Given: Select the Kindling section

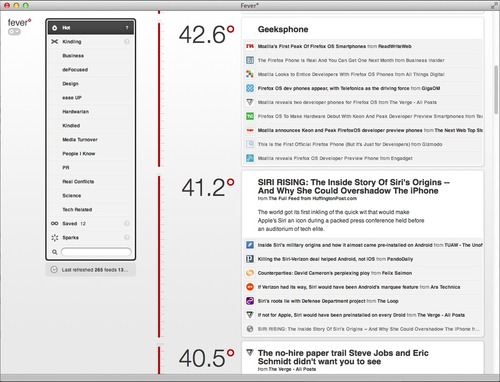Looking at the screenshot, I should pos(91,42).
